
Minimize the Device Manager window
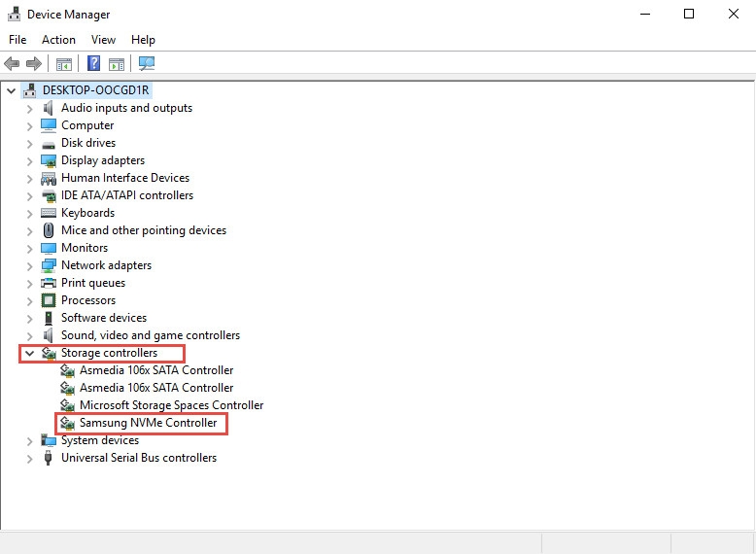[645, 14]
